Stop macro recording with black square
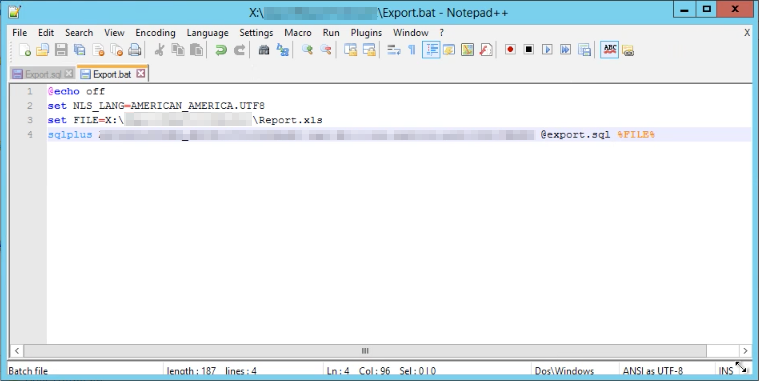Viewport: 759px width, 381px height. pyautogui.click(x=529, y=50)
